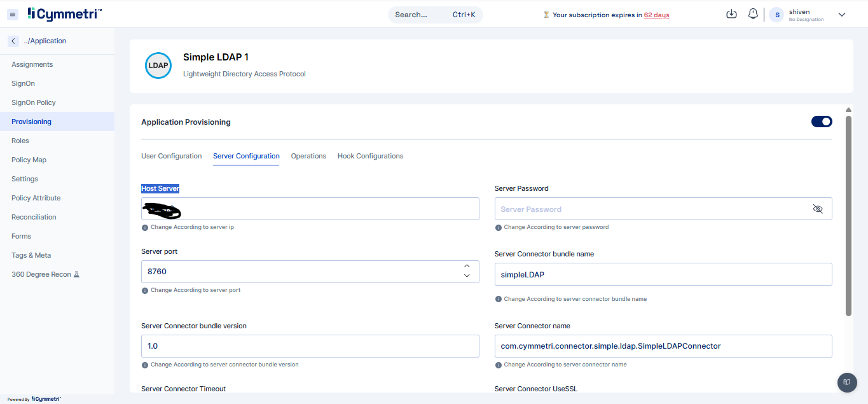Click info icon beside server ip hint
Viewport: 868px width, 404px height.
point(144,227)
